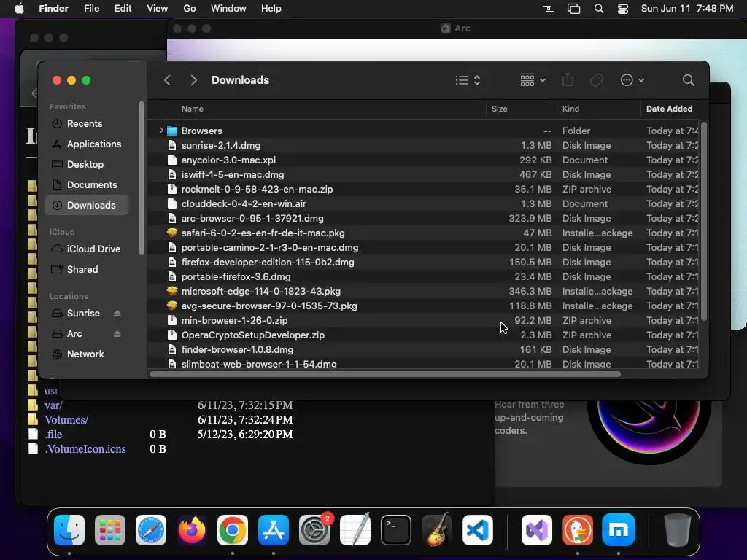The width and height of the screenshot is (747, 560).
Task: Launch Firefox from the Dock
Action: [192, 530]
